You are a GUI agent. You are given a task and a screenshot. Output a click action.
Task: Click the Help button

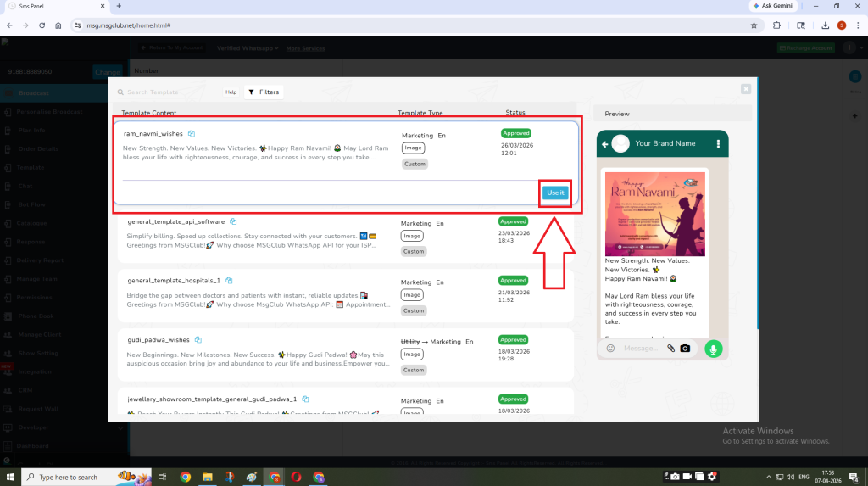pos(231,92)
